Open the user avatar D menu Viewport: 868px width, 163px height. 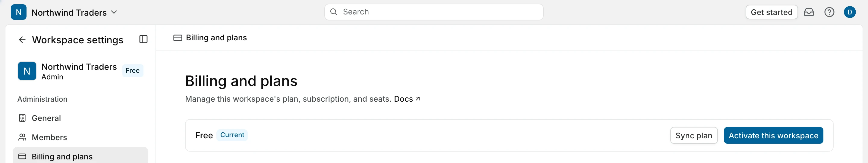pyautogui.click(x=850, y=12)
